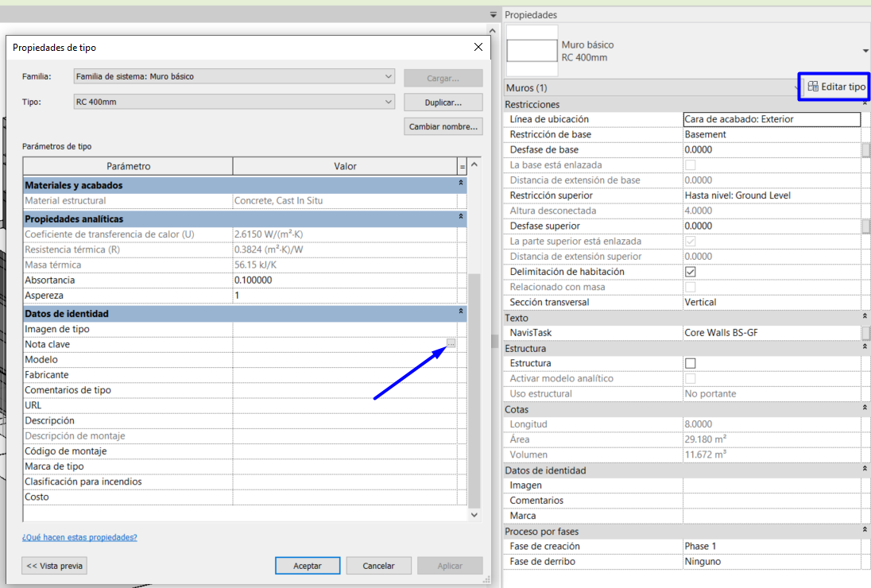871x588 pixels.
Task: Click the Material estructural value Concrete, Cast In Situ
Action: (345, 200)
